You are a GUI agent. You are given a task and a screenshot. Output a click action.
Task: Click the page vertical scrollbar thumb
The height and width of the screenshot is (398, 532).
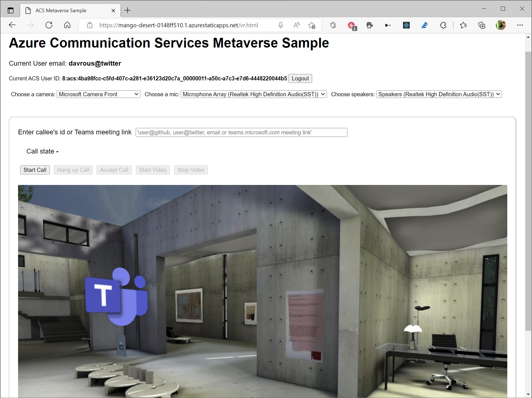[528, 191]
